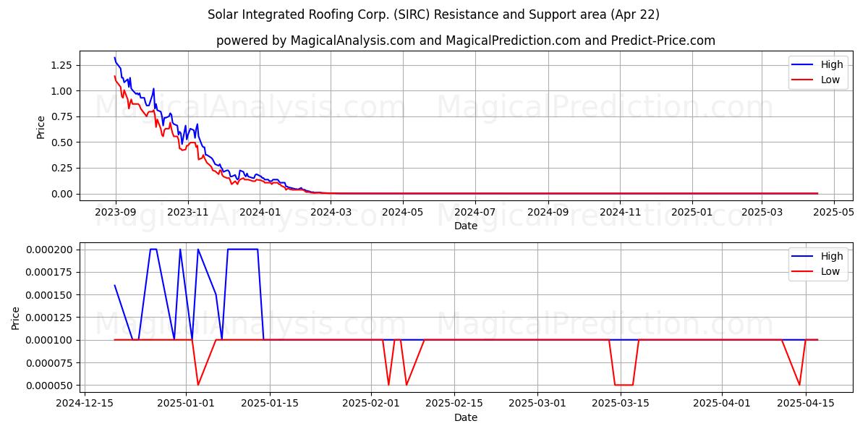Click the 0.000125 price tick label
Screen dimensions: 868x434
click(50, 318)
